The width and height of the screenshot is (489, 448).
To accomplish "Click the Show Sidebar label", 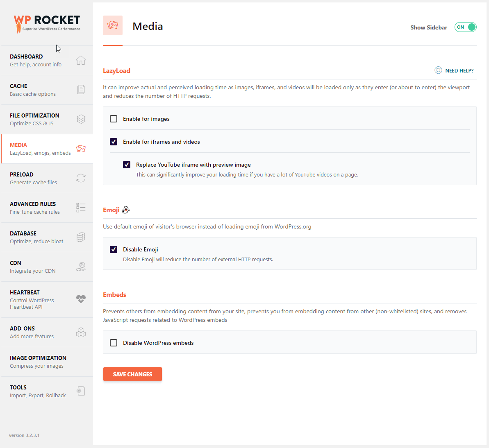I will pos(428,27).
